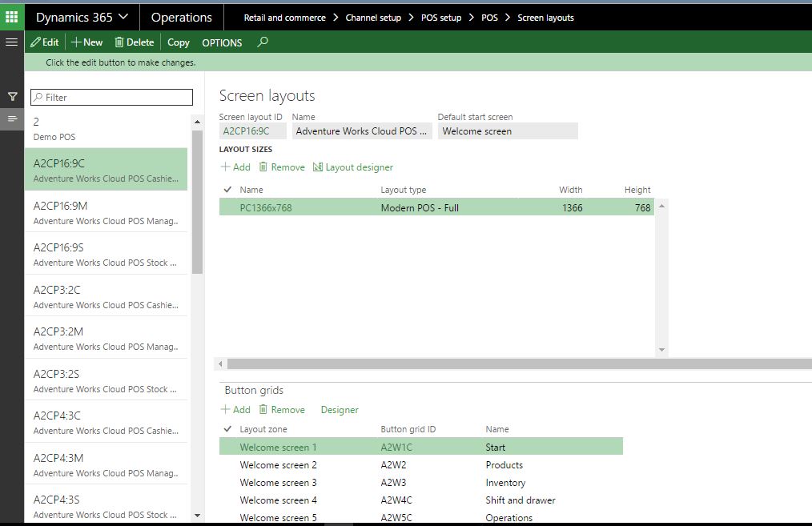
Task: Open the OPTIONS menu tab
Action: point(222,43)
